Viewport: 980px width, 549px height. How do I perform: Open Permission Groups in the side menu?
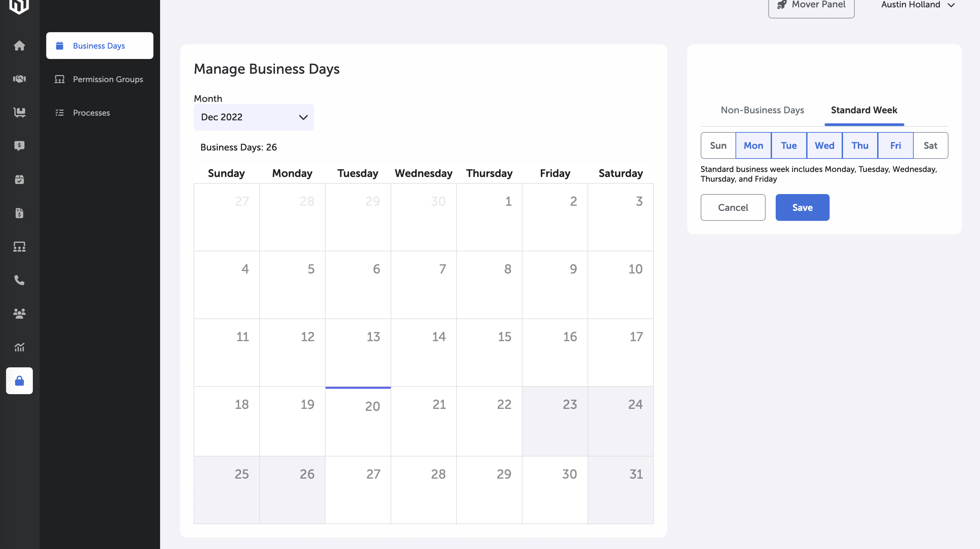(x=100, y=79)
